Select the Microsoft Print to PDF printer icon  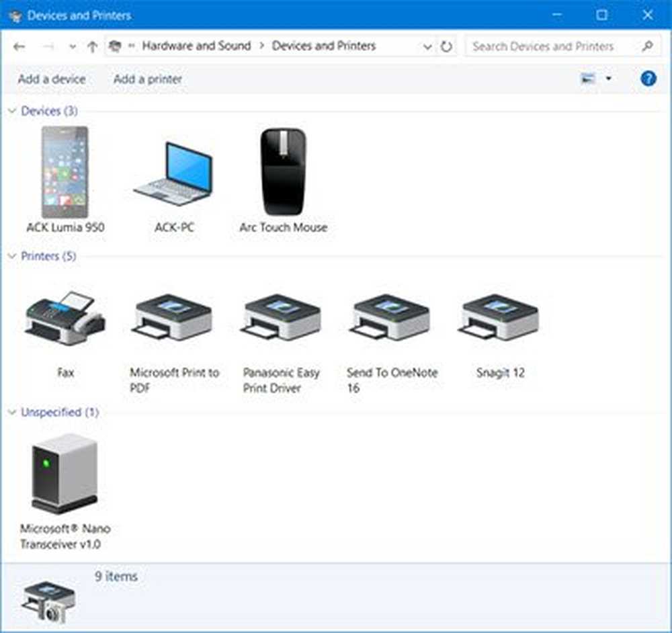pyautogui.click(x=172, y=317)
